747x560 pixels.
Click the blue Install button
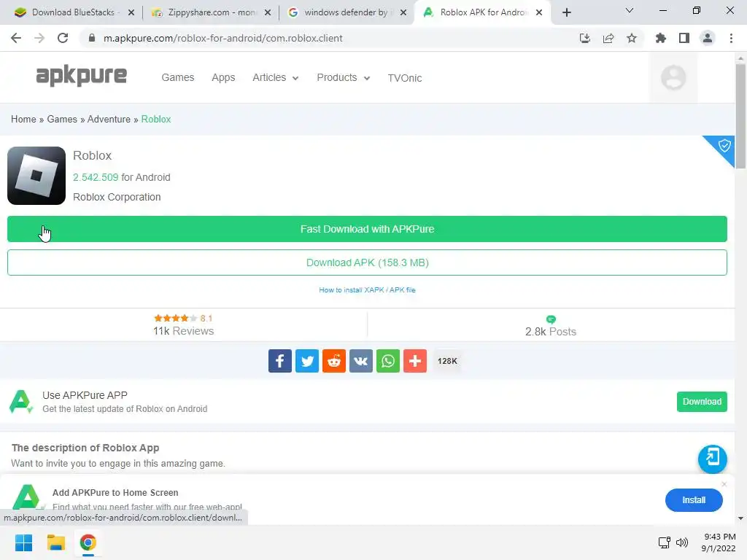coord(694,500)
